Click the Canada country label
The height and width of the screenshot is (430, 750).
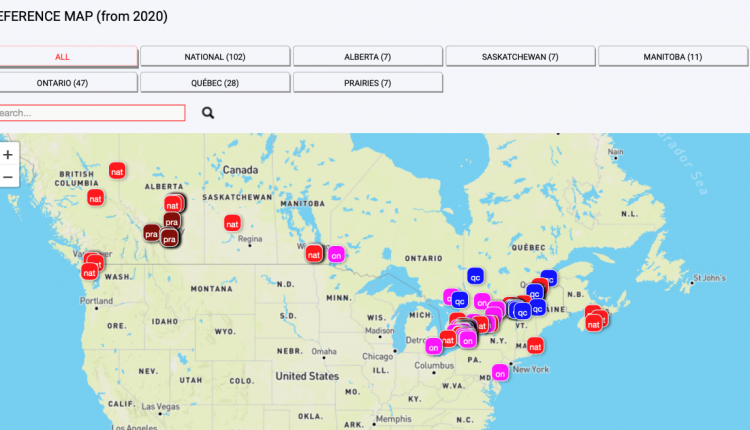(240, 170)
